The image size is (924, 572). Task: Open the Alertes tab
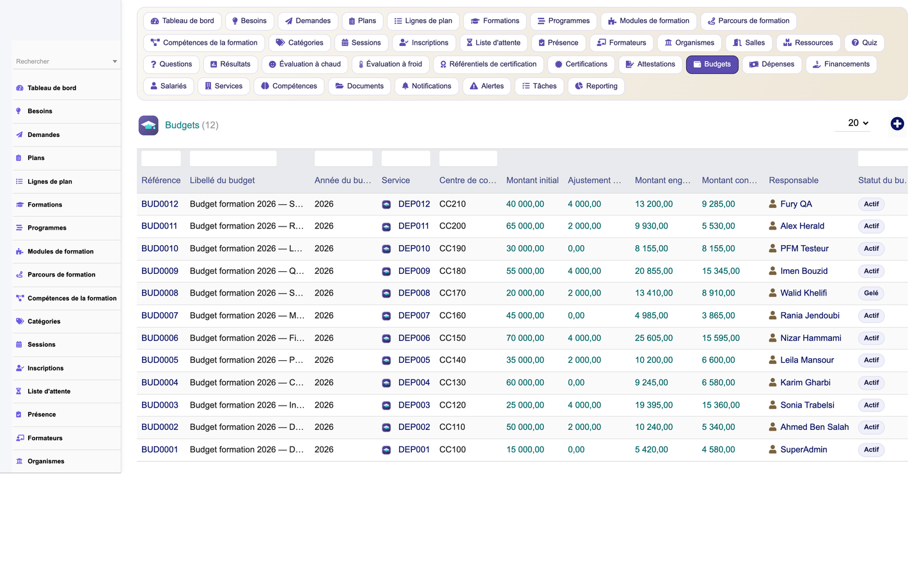click(487, 86)
